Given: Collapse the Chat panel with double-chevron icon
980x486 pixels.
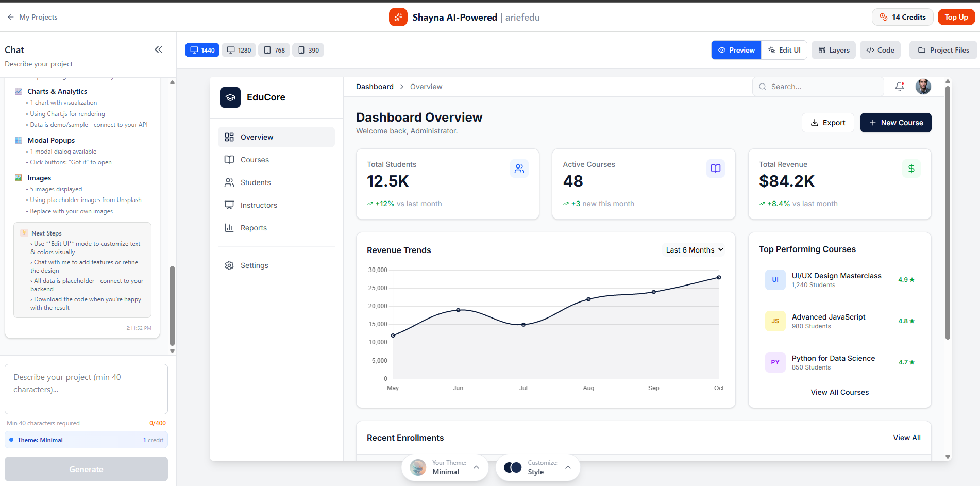Looking at the screenshot, I should point(158,49).
